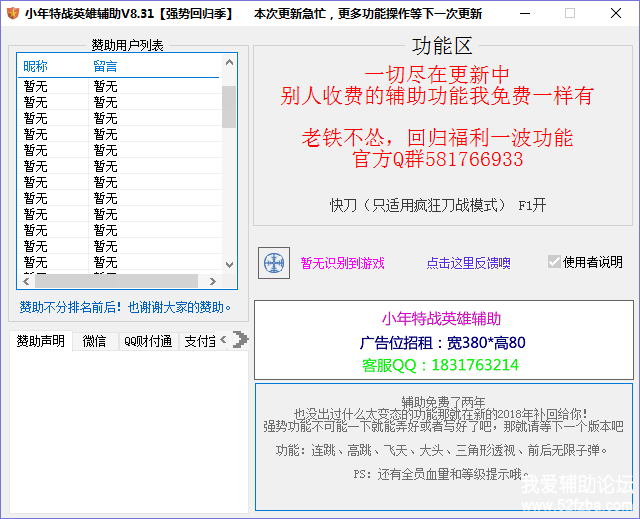Open the 微信 tab

[94, 341]
